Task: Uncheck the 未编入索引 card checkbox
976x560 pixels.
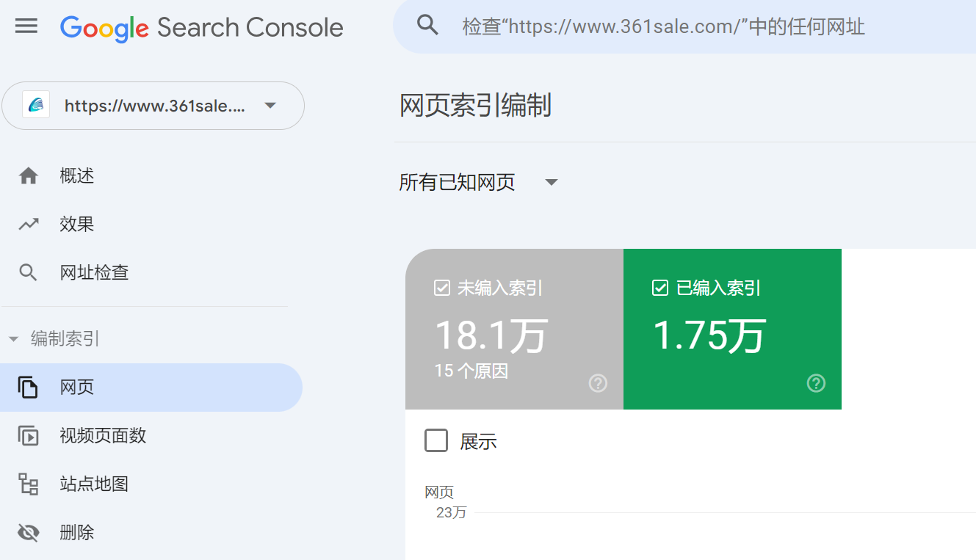Action: (441, 288)
